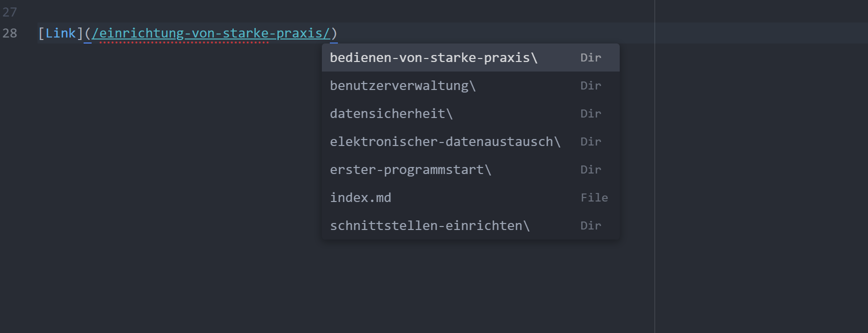Select the elektronischer-datenaustausch completion entry
868x333 pixels.
point(445,142)
